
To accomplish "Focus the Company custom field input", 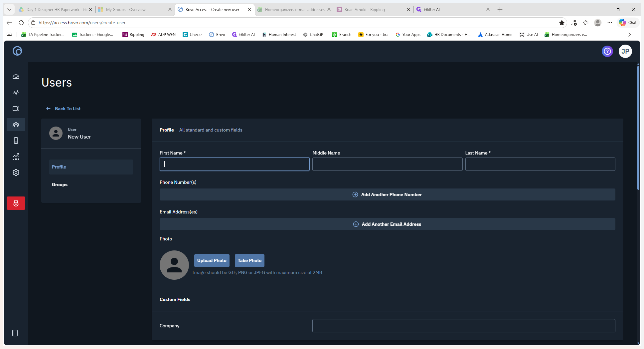I will pyautogui.click(x=464, y=326).
